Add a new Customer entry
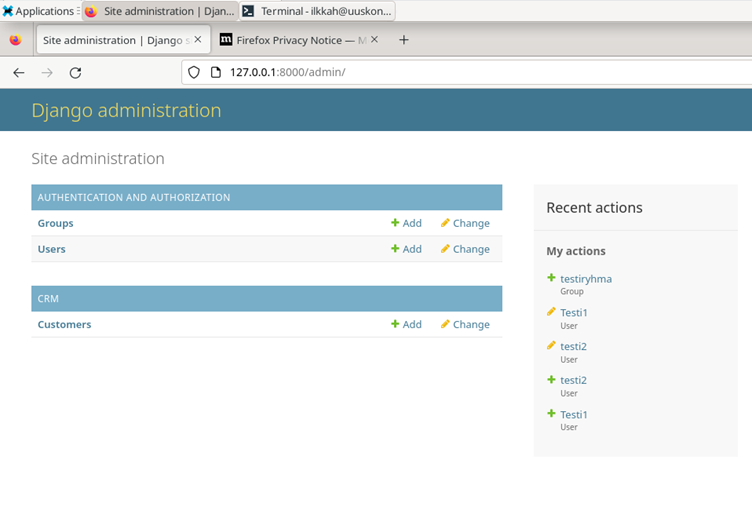This screenshot has width=752, height=518. [406, 324]
